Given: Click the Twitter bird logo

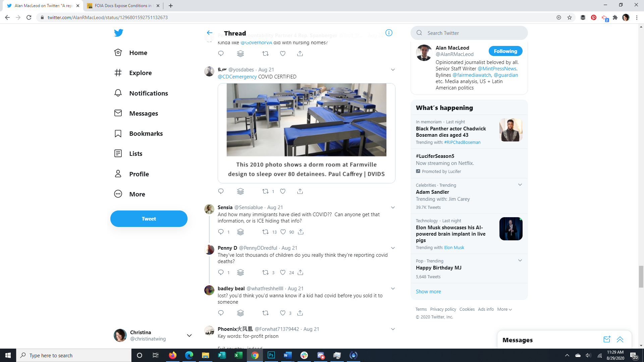Looking at the screenshot, I should click(118, 33).
